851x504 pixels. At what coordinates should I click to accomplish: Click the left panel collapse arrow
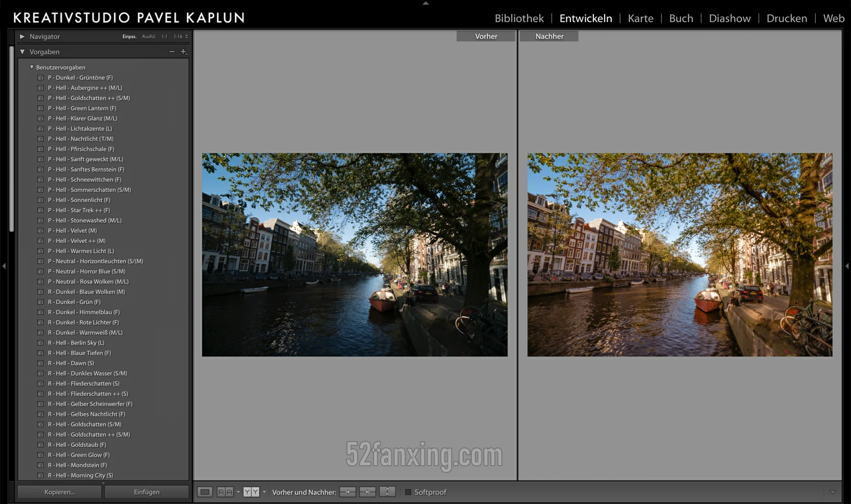pos(4,266)
